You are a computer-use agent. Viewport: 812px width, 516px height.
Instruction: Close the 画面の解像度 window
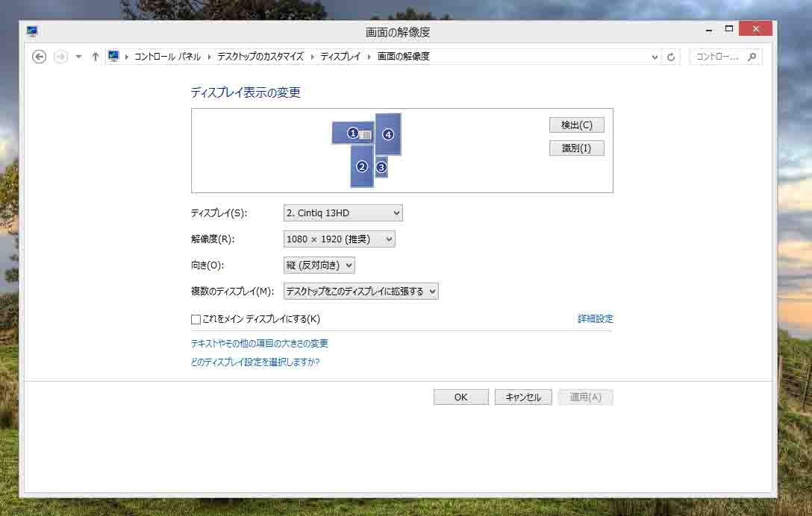click(x=755, y=28)
